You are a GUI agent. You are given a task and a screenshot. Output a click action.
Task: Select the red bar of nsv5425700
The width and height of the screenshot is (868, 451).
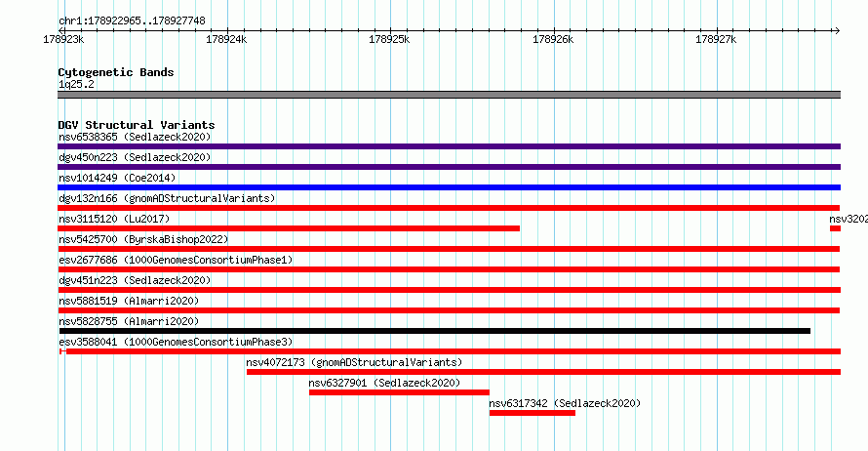(449, 249)
